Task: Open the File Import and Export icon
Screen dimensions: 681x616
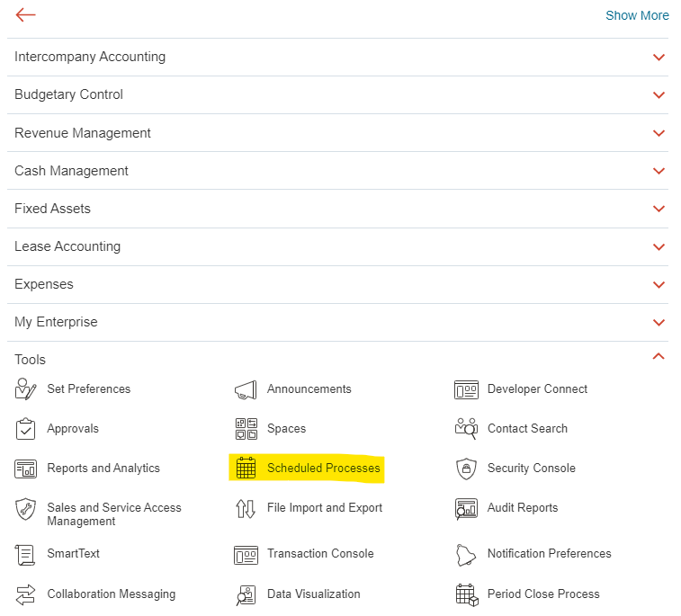Action: (x=246, y=508)
